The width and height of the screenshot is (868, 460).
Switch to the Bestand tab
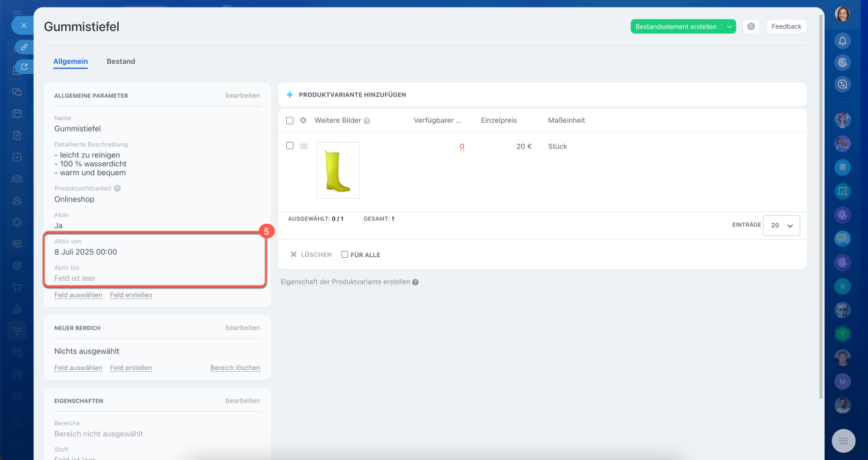[121, 61]
